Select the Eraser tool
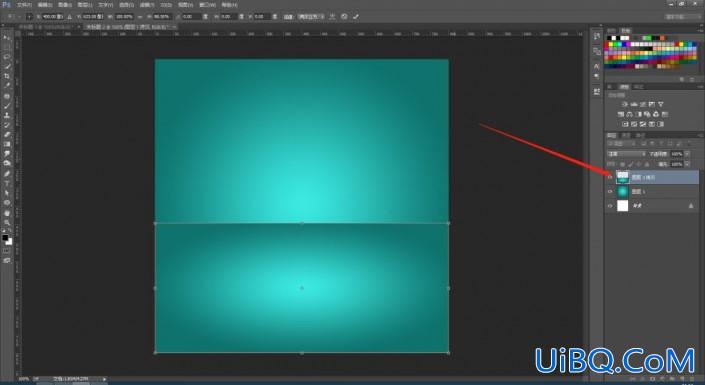Viewport: 705px width, 385px height. 6,134
